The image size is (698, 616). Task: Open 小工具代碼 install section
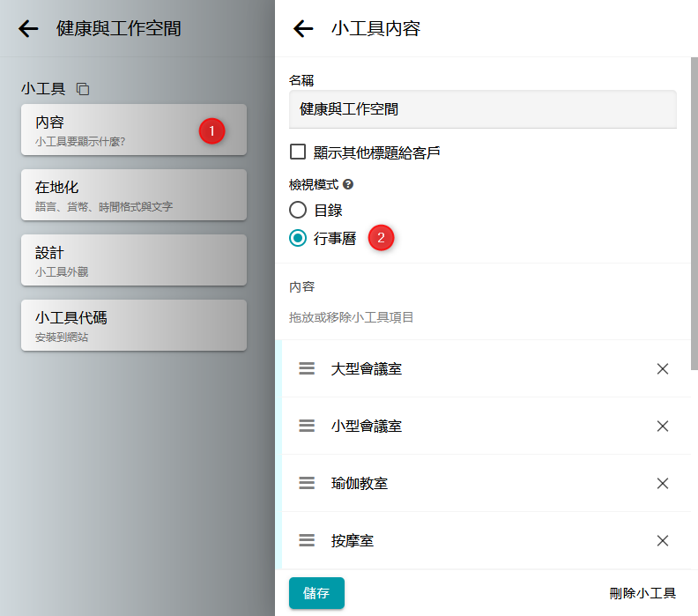pos(133,325)
